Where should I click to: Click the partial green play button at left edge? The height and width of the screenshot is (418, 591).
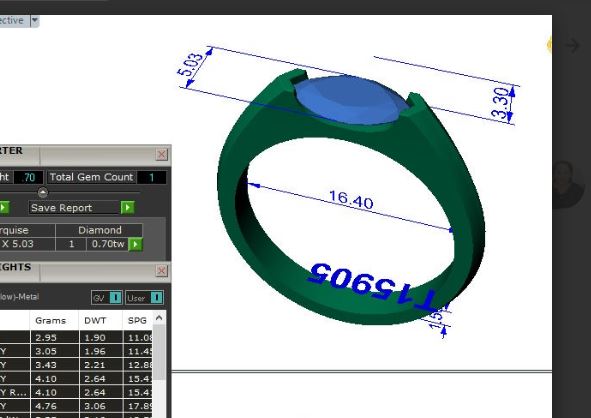(x=4, y=207)
